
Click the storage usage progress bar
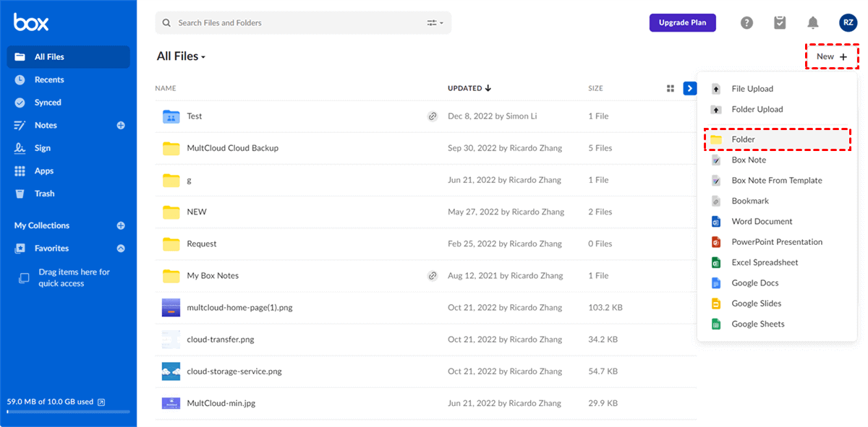coord(68,412)
